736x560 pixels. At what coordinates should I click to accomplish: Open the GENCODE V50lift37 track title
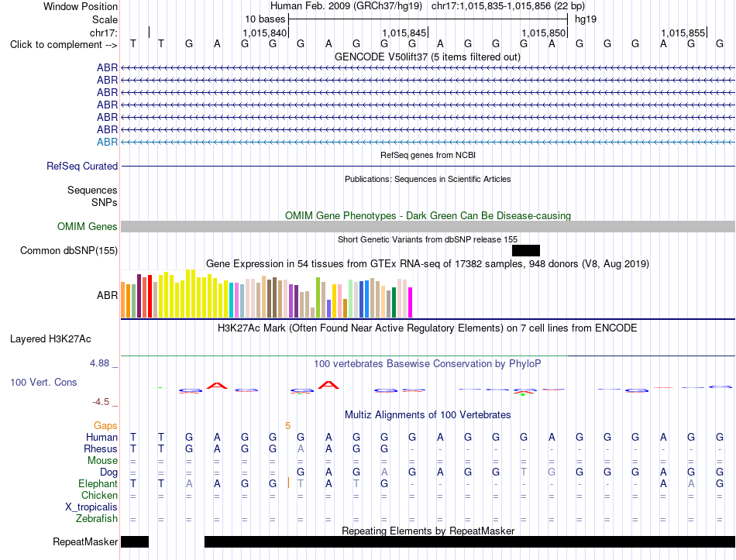pyautogui.click(x=427, y=57)
